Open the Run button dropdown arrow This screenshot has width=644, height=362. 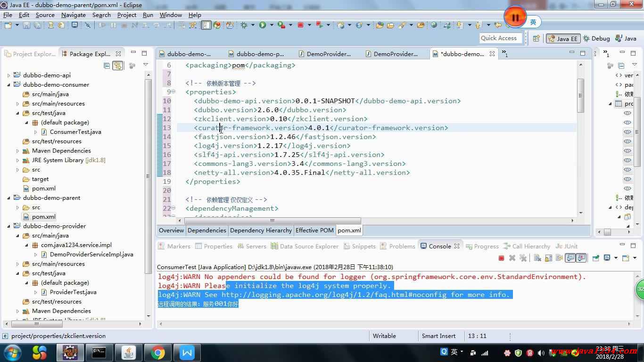point(272,25)
